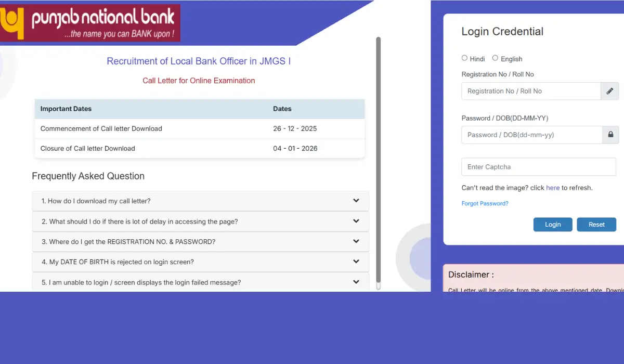
Task: Click the vertical scrollbar on the page
Action: coord(378,156)
